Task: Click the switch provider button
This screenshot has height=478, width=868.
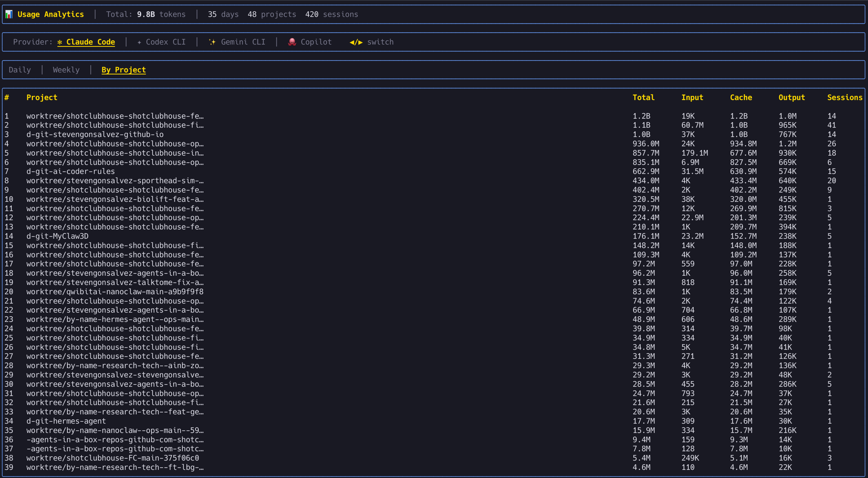Action: point(380,42)
